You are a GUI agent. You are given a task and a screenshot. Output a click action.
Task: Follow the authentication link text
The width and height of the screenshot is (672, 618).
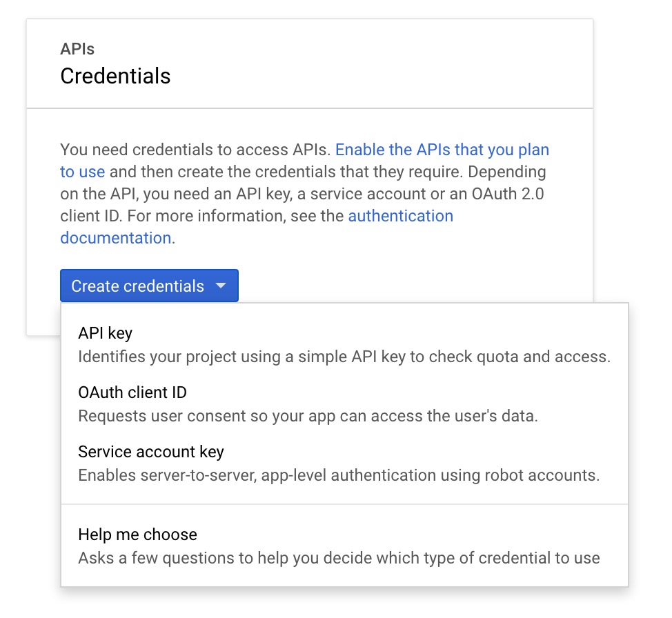400,216
